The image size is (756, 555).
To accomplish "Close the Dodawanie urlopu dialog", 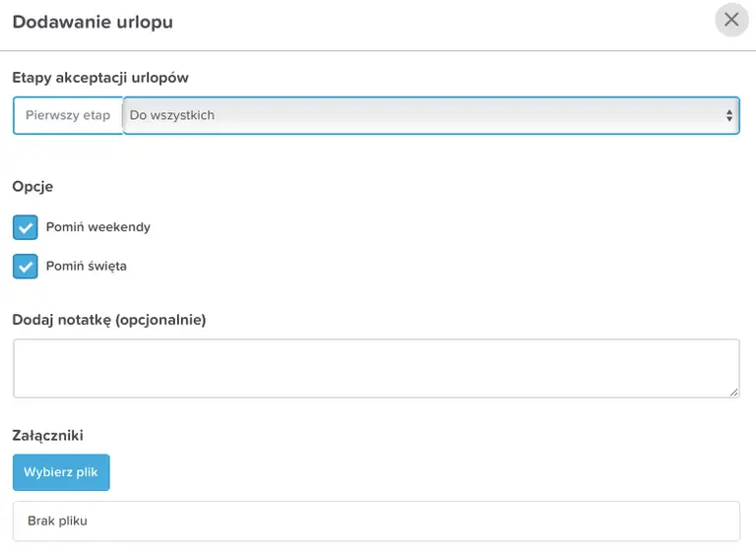I will (731, 20).
